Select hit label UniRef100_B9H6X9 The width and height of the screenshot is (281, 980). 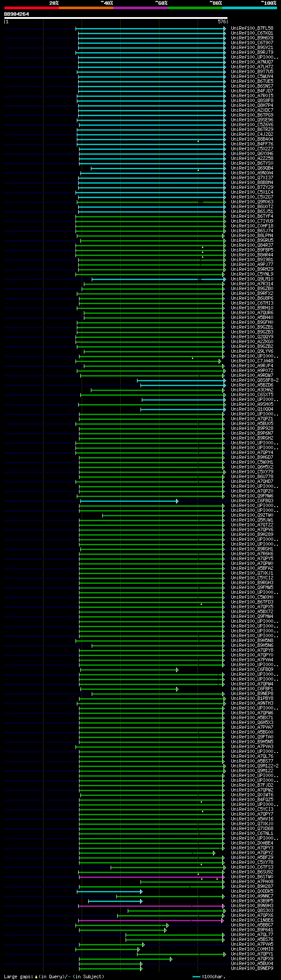point(252,38)
